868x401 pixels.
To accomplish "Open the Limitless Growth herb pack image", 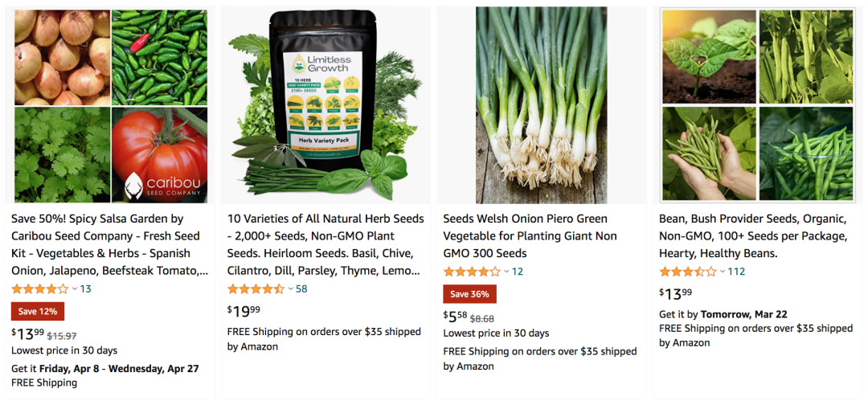I will tap(325, 105).
